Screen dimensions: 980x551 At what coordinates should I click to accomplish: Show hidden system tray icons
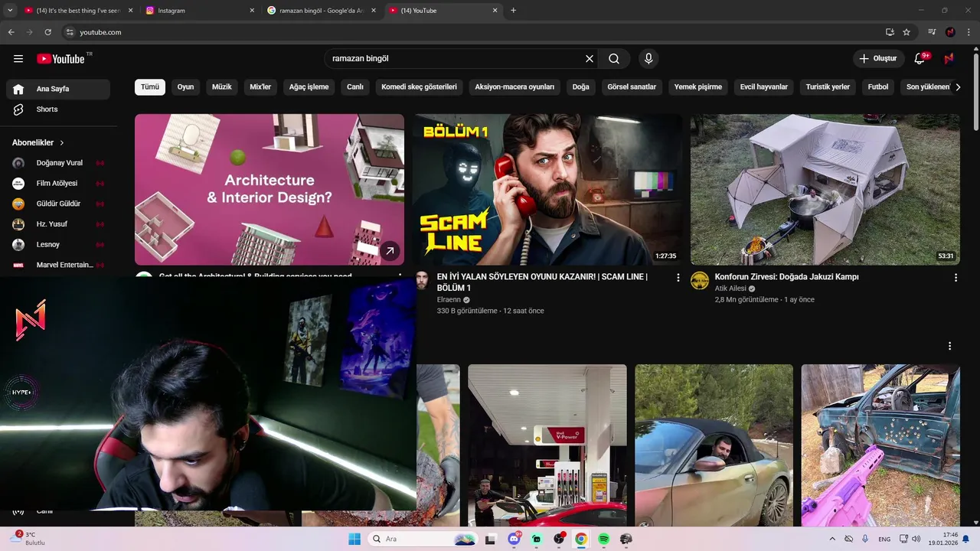point(832,539)
